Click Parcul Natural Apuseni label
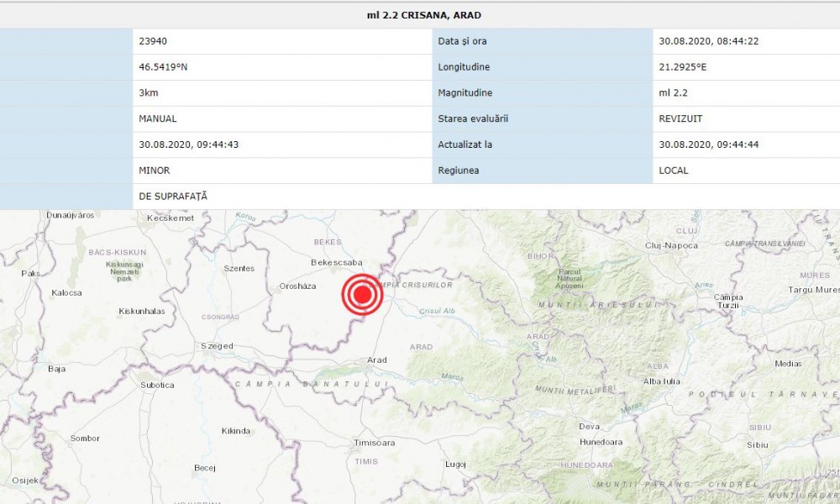 tap(569, 279)
